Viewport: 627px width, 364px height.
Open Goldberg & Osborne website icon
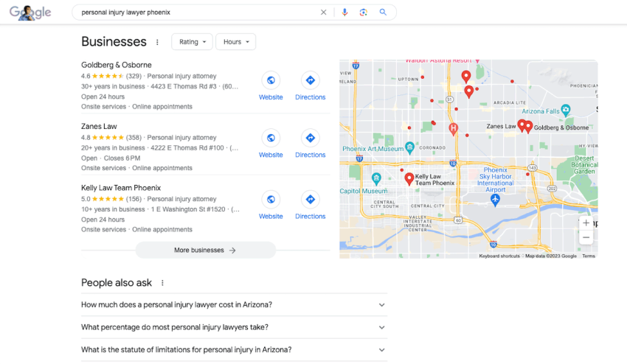[x=271, y=80]
